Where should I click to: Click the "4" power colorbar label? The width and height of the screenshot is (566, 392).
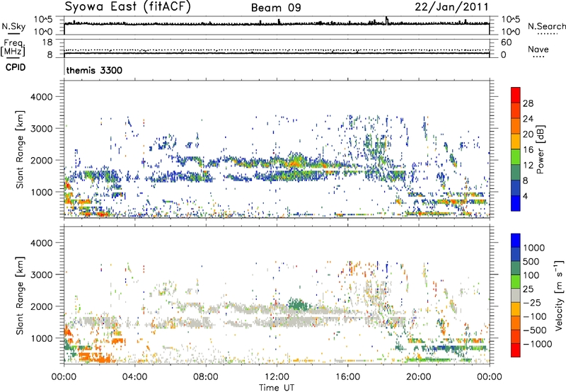[525, 196]
